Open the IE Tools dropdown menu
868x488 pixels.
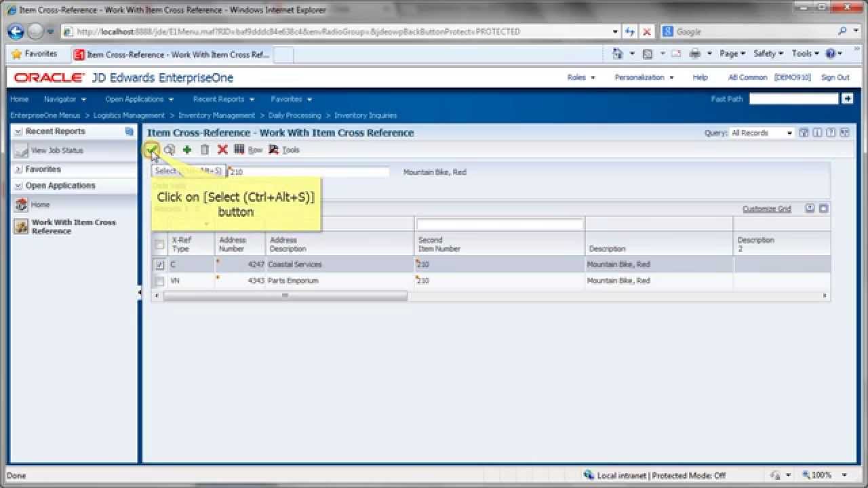(x=805, y=54)
